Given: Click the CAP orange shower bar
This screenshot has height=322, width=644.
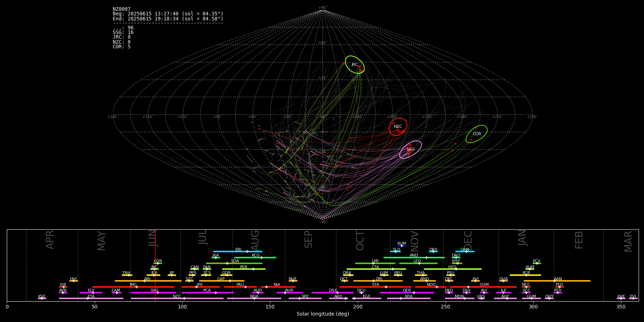Looking at the screenshot, I should pos(222,281).
